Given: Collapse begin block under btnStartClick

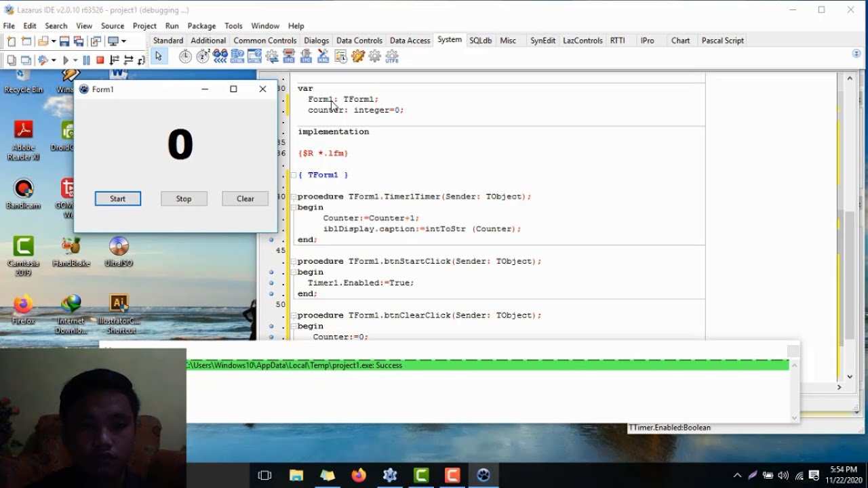Looking at the screenshot, I should [x=293, y=272].
